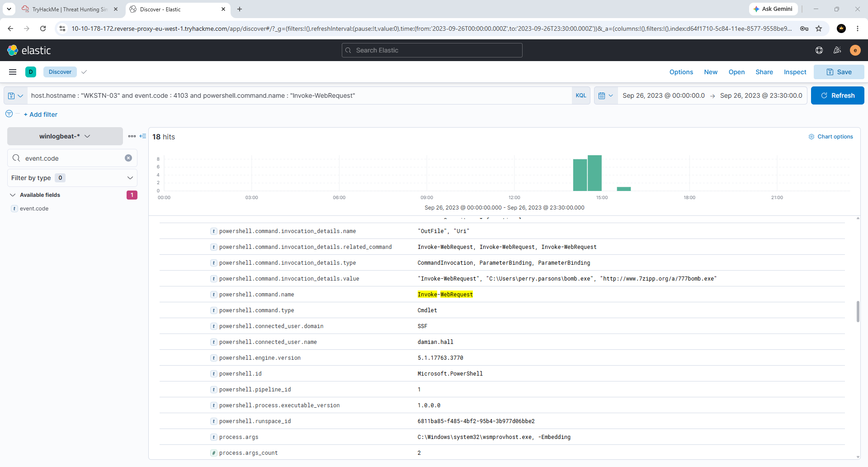Click the browser profile avatar
Image resolution: width=868 pixels, height=467 pixels.
point(841,29)
